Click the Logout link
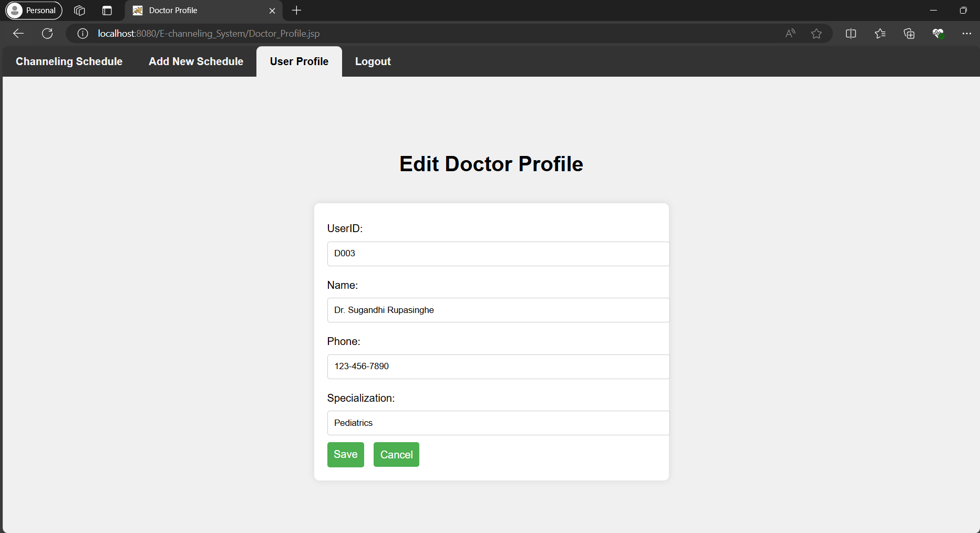 point(373,61)
